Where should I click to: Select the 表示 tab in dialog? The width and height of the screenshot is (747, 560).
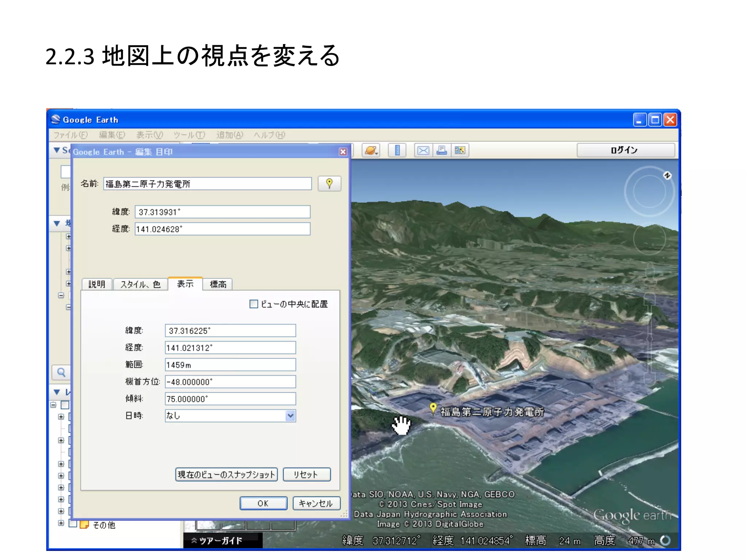click(185, 284)
